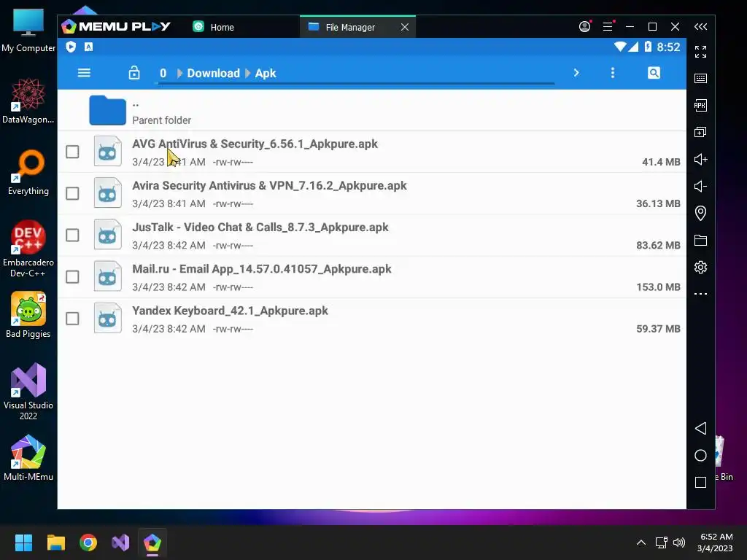Tap the Android Recents square button
The image size is (747, 560).
[x=700, y=483]
